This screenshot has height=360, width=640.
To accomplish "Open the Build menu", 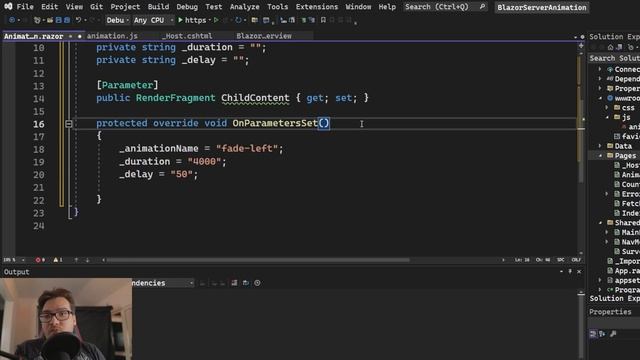I will pos(158,7).
